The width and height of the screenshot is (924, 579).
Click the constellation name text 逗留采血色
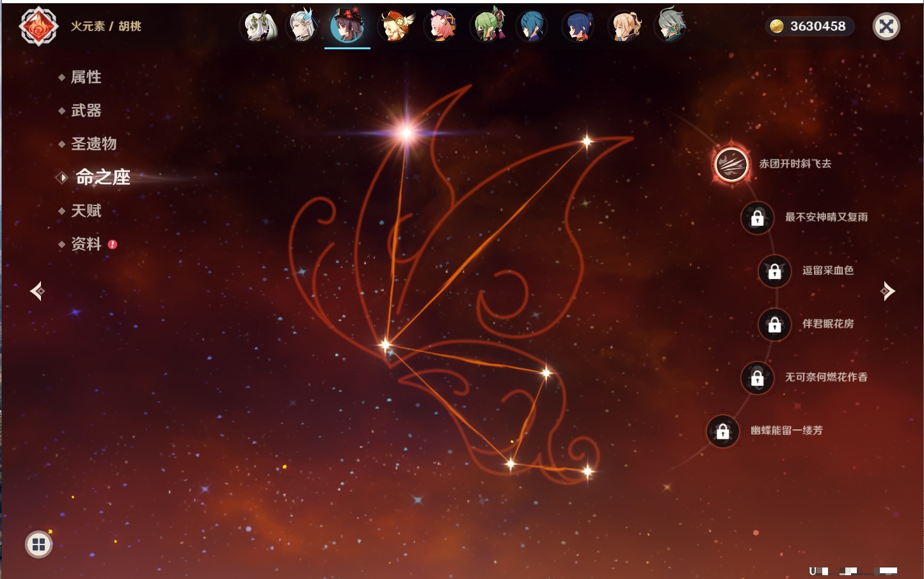point(828,270)
